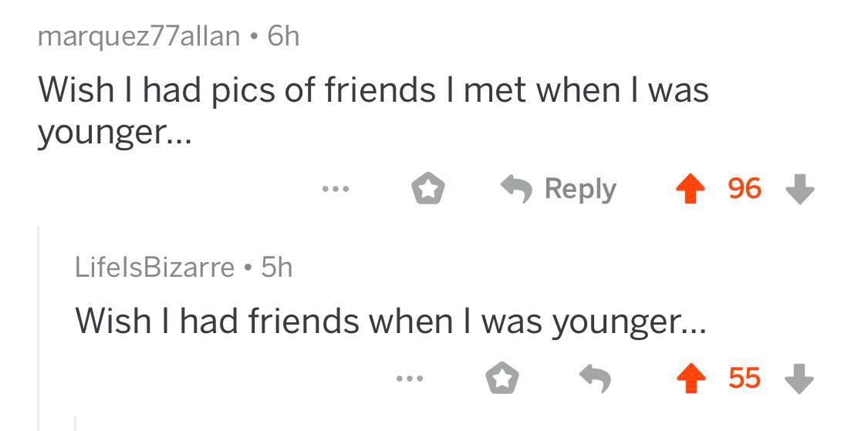868x431 pixels.
Task: Click the 6h timestamp
Action: pos(283,36)
